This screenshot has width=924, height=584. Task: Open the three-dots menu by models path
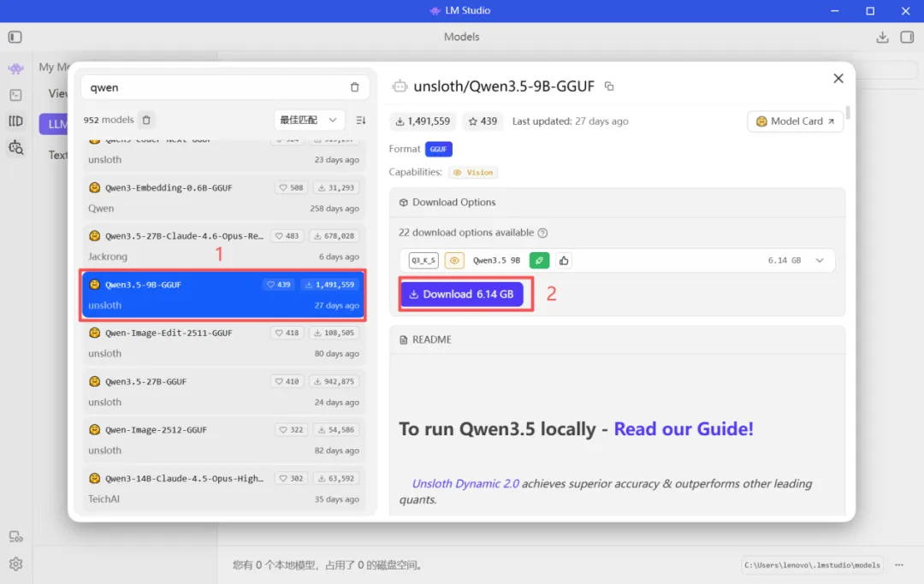pos(898,565)
